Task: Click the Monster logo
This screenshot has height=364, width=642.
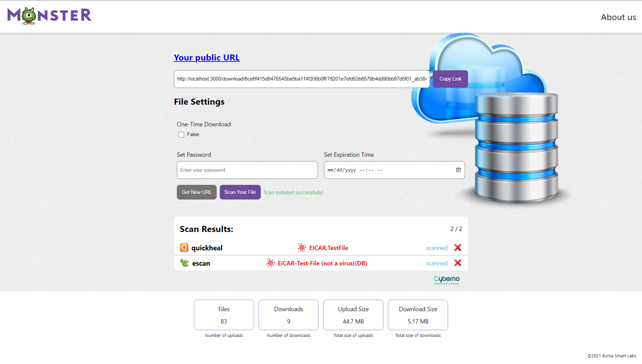Action: tap(49, 15)
